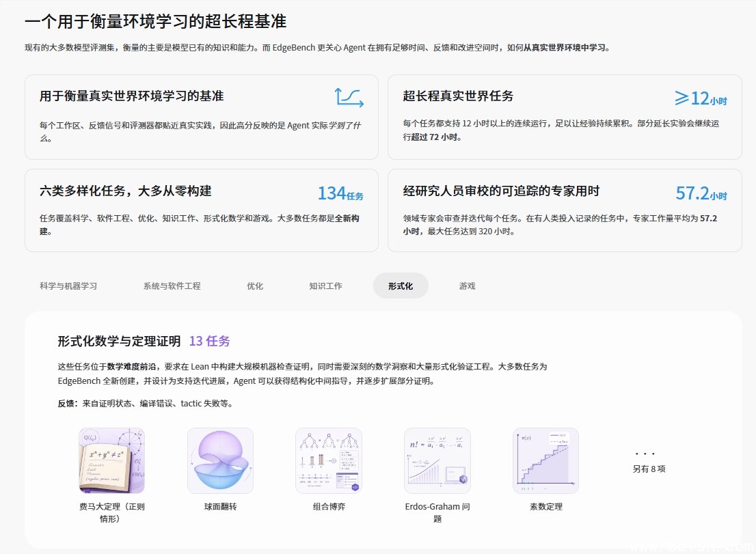Click the learning curve arrow icon
This screenshot has height=554, width=756.
click(349, 97)
